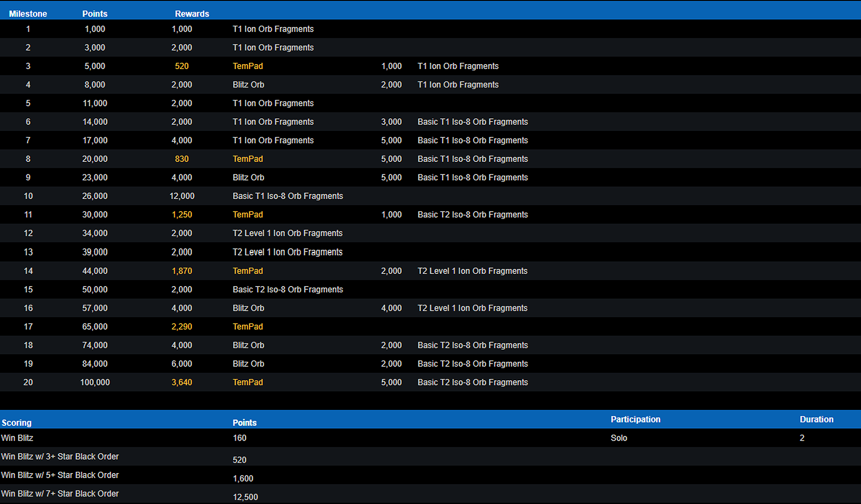Click the 160 points scoring value
This screenshot has width=861, height=504.
tap(239, 438)
